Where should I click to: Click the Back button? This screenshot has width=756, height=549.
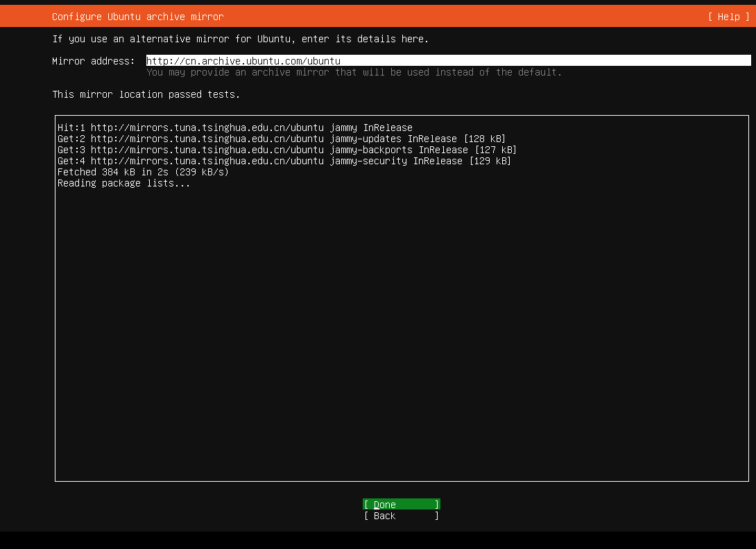(x=401, y=516)
